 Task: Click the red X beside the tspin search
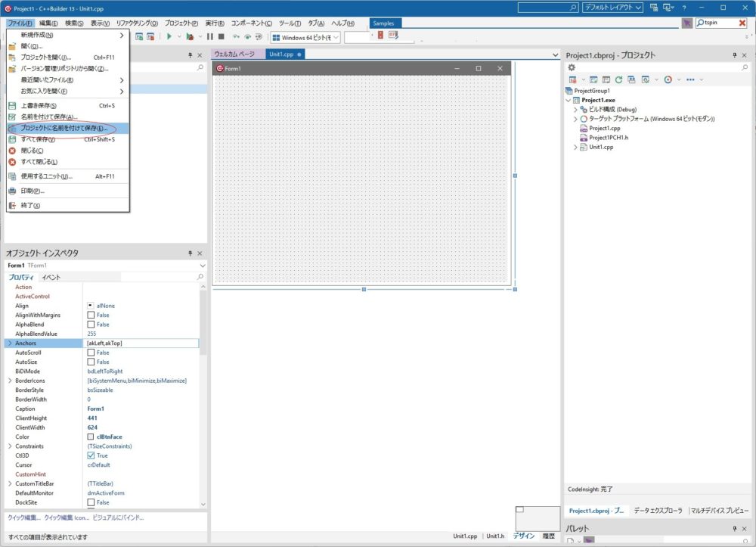(x=742, y=23)
